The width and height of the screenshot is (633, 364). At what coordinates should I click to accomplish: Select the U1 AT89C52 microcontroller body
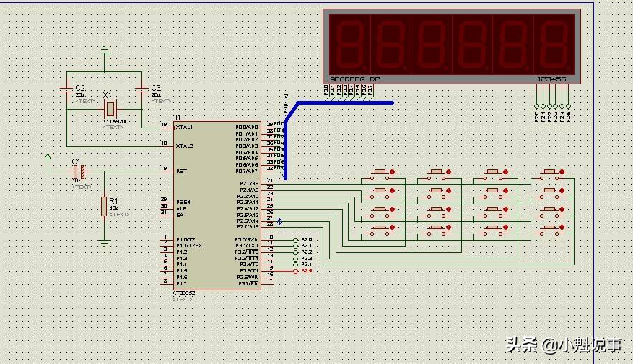(x=217, y=205)
